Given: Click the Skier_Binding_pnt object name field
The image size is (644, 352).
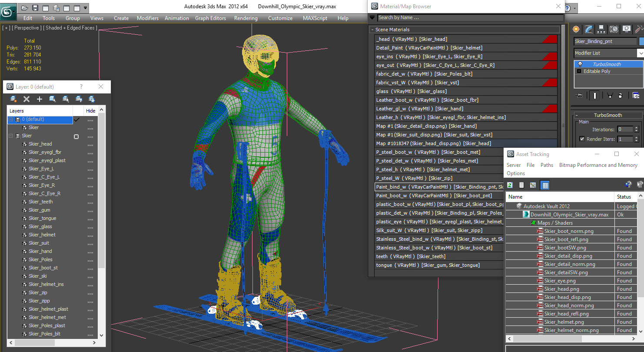Looking at the screenshot, I should pyautogui.click(x=605, y=41).
